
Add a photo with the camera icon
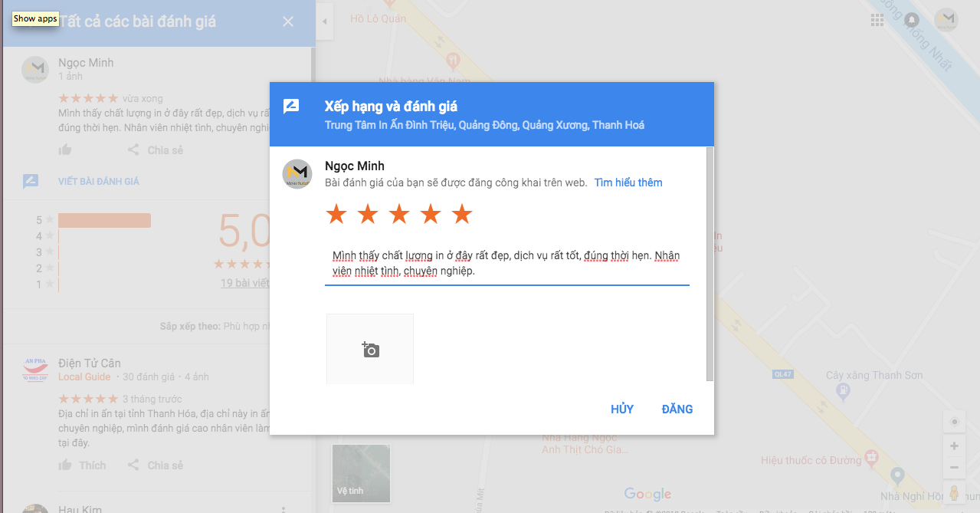coord(370,349)
